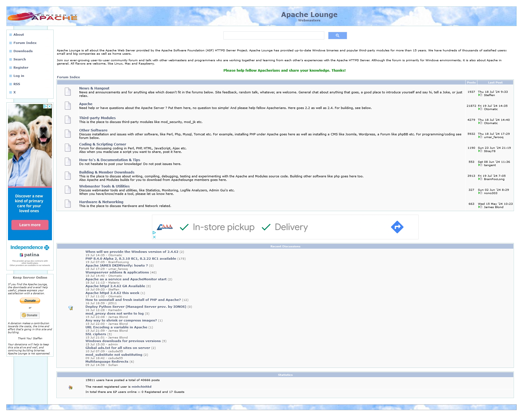
Task: Open latest post icon beside James Blond
Action: tap(480, 207)
